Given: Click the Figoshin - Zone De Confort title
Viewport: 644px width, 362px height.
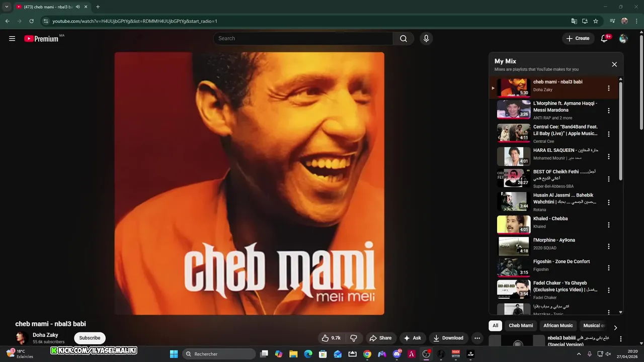Looking at the screenshot, I should (561, 261).
